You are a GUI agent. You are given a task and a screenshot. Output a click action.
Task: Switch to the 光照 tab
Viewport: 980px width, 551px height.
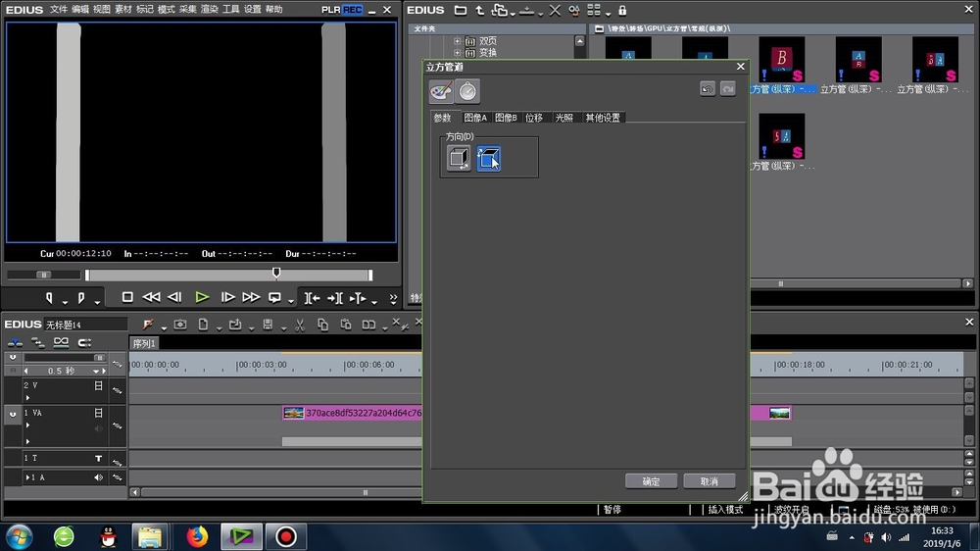click(x=564, y=118)
